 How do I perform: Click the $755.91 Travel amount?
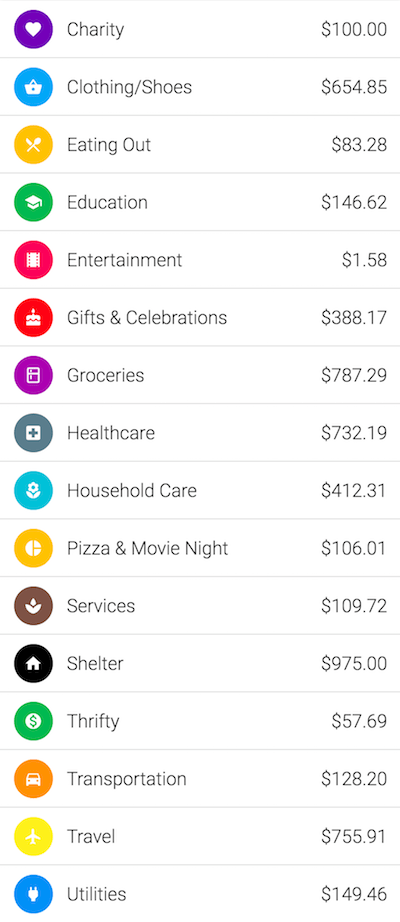pos(354,836)
